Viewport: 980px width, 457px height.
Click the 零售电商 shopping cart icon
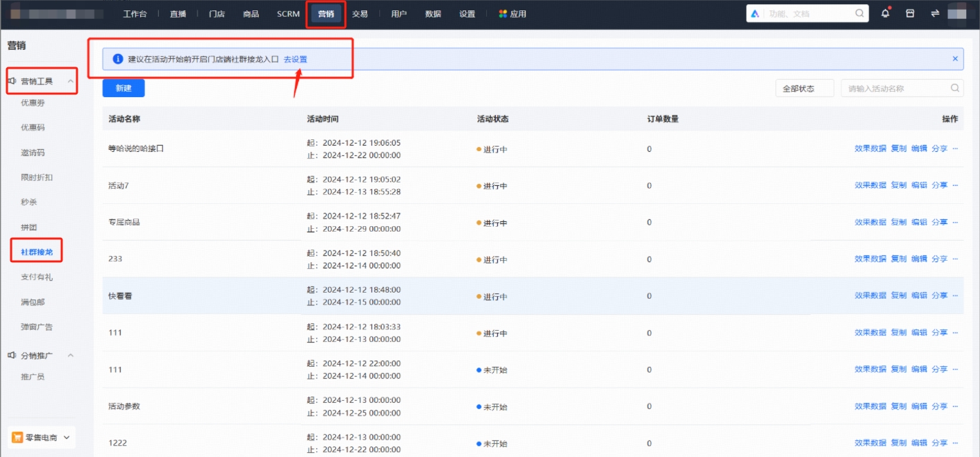18,437
